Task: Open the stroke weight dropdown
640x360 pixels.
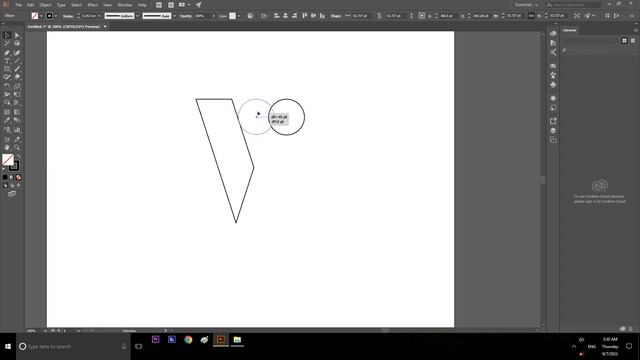Action: 99,16
